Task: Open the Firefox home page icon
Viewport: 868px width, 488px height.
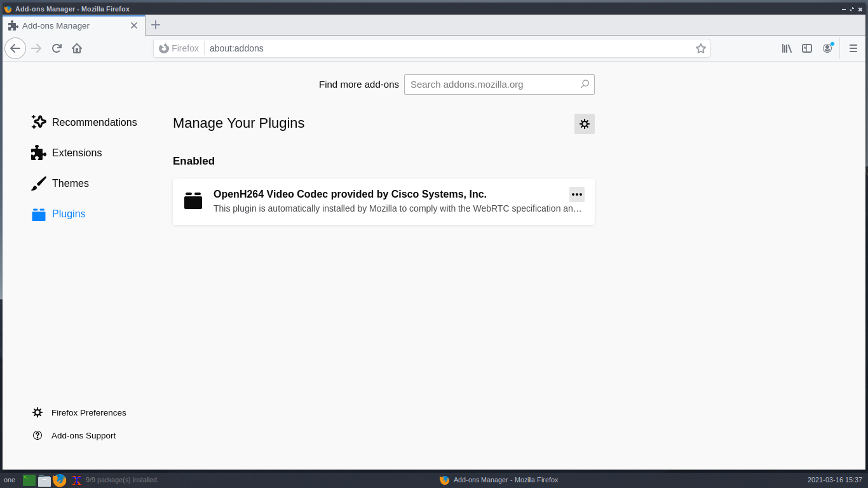Action: tap(77, 48)
